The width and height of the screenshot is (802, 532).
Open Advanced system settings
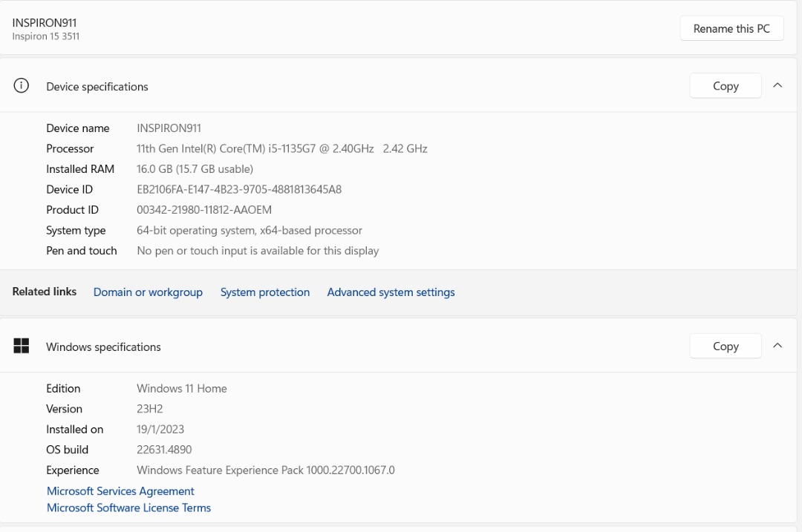(391, 292)
